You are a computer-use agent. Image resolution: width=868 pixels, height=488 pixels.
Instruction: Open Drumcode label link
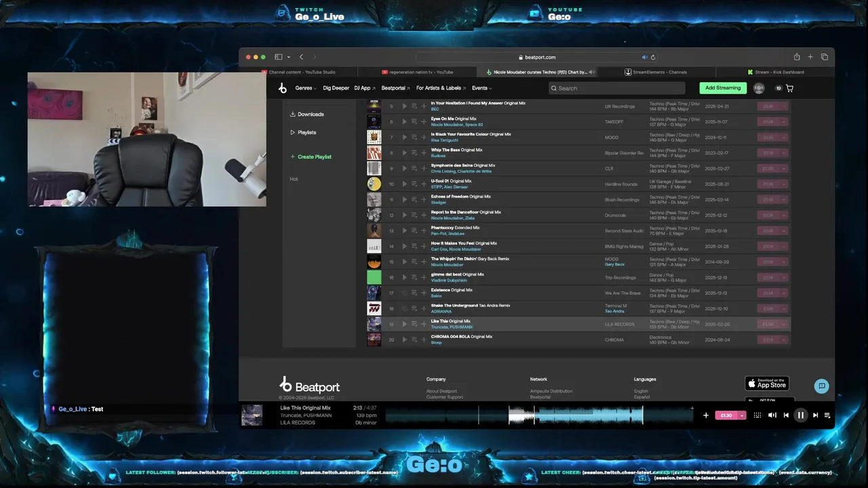tap(615, 216)
